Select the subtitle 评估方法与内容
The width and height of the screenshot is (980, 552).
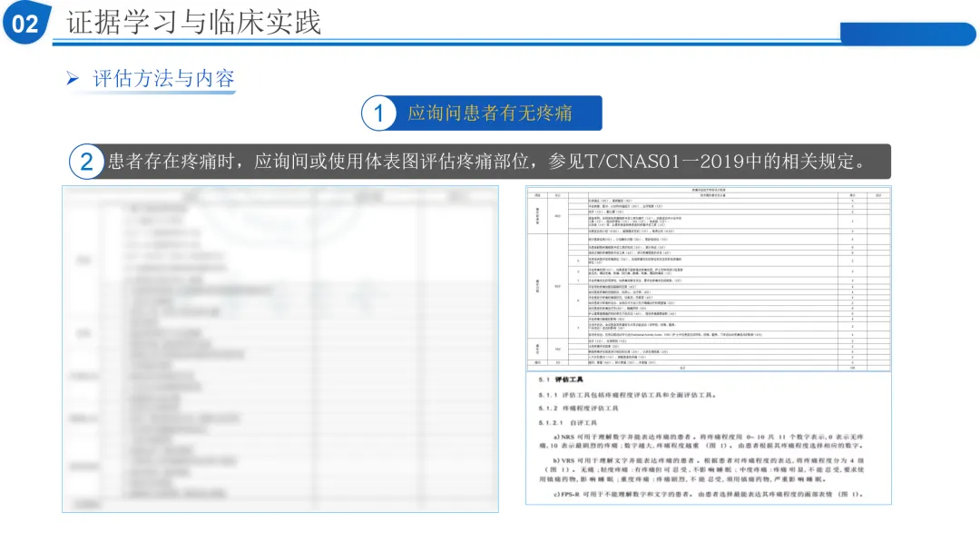pyautogui.click(x=163, y=79)
